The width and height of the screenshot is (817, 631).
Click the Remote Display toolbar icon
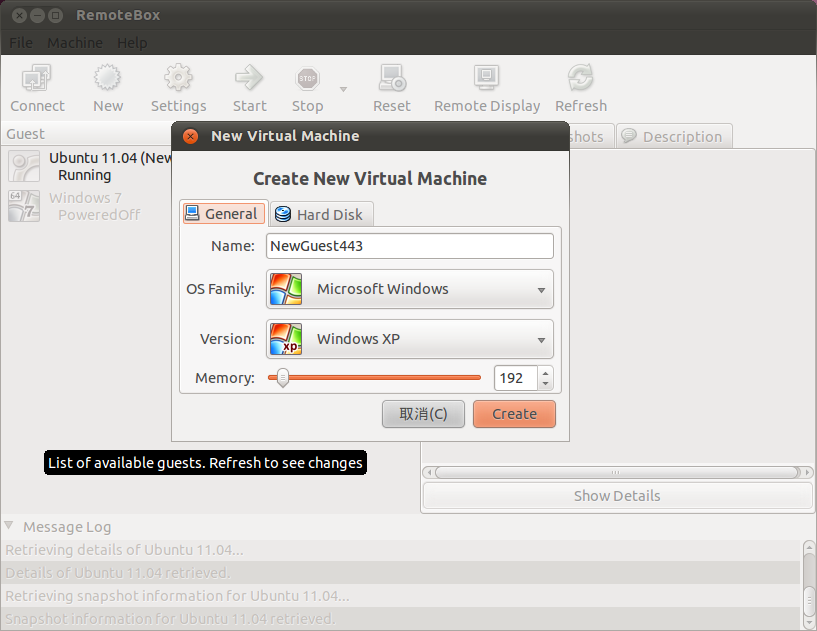pyautogui.click(x=487, y=78)
